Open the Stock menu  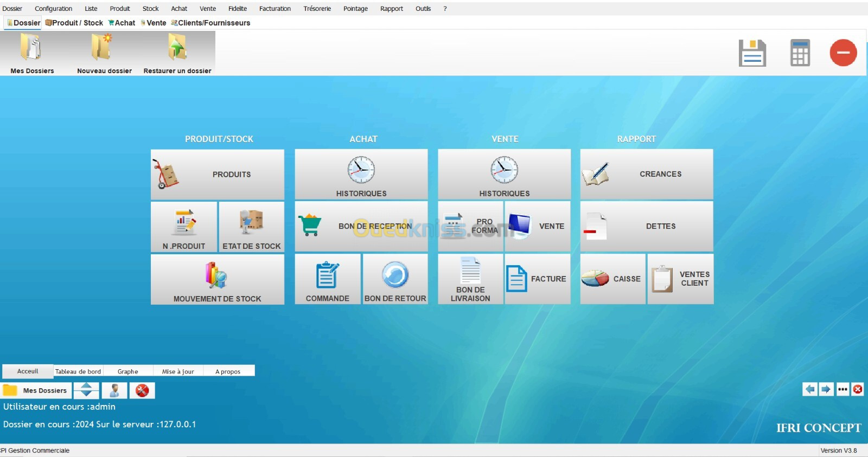pyautogui.click(x=151, y=9)
